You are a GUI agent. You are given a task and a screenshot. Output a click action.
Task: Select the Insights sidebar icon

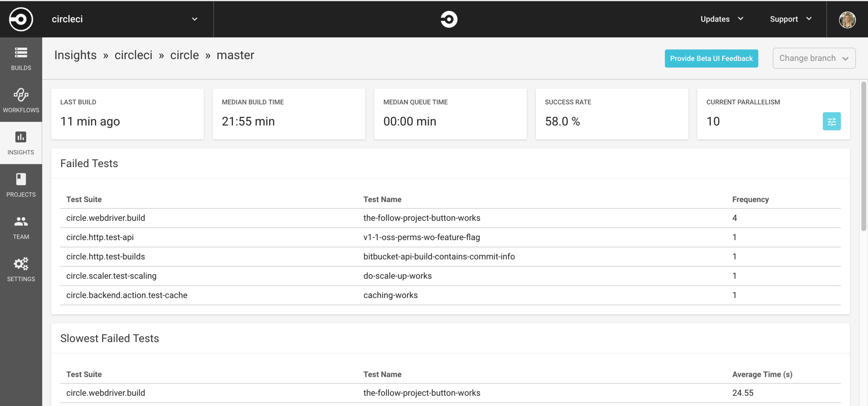tap(21, 143)
